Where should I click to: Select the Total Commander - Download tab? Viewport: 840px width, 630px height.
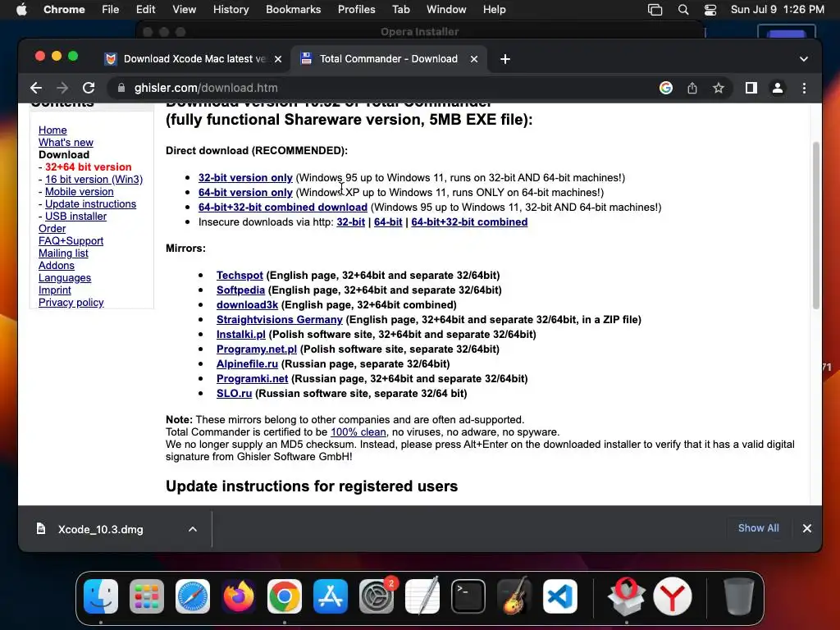pyautogui.click(x=388, y=59)
